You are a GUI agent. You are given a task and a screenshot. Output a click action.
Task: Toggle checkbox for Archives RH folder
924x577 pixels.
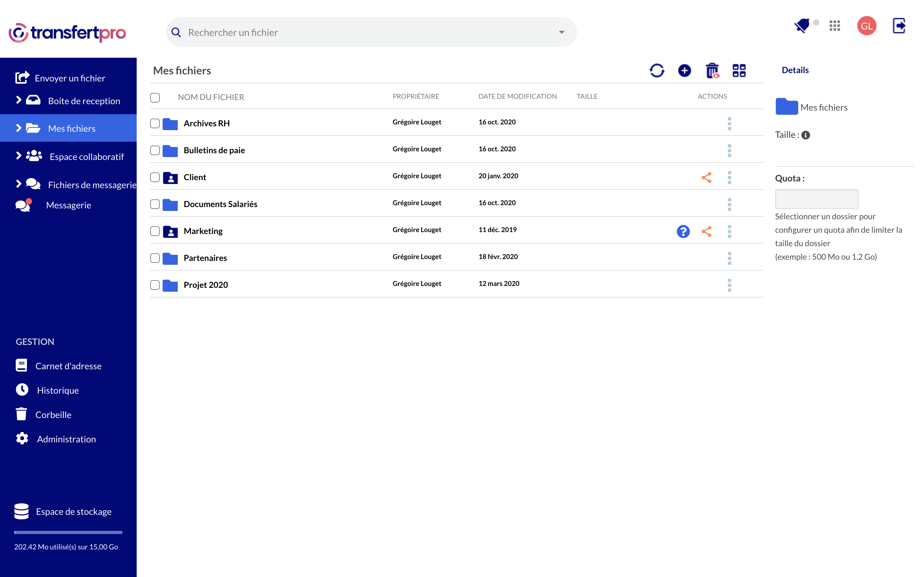(x=156, y=123)
